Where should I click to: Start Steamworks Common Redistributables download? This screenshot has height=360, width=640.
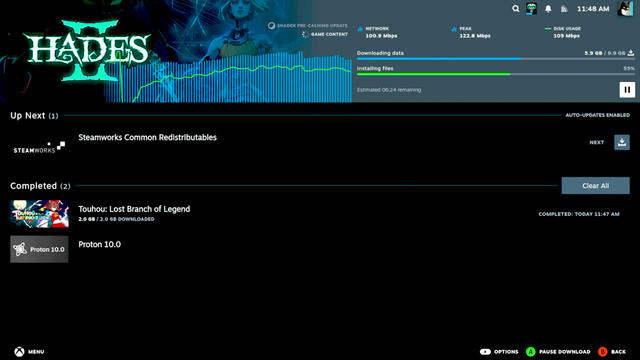tap(622, 142)
